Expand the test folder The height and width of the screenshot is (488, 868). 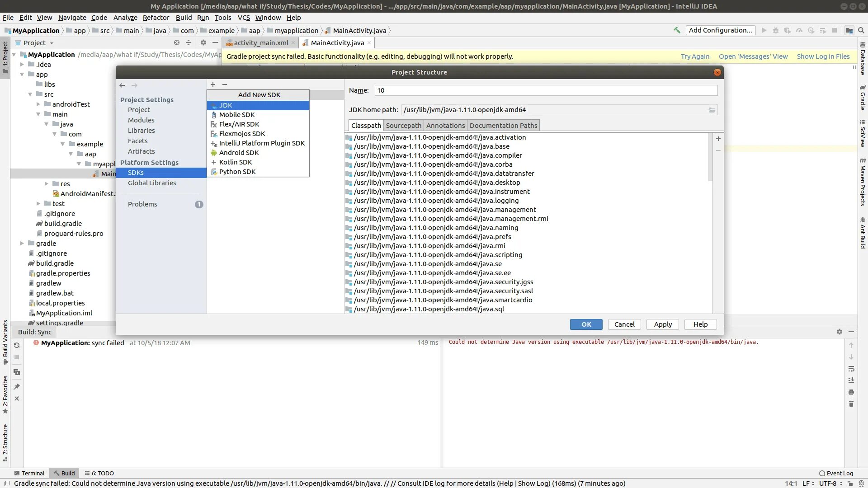[38, 203]
